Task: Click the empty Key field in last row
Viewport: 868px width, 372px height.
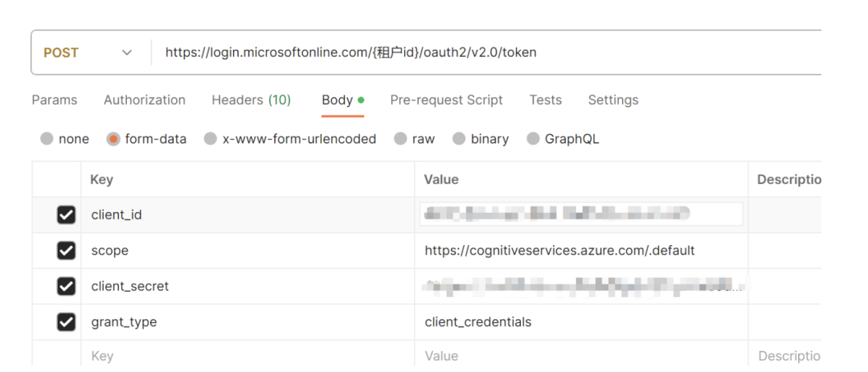Action: [x=241, y=356]
